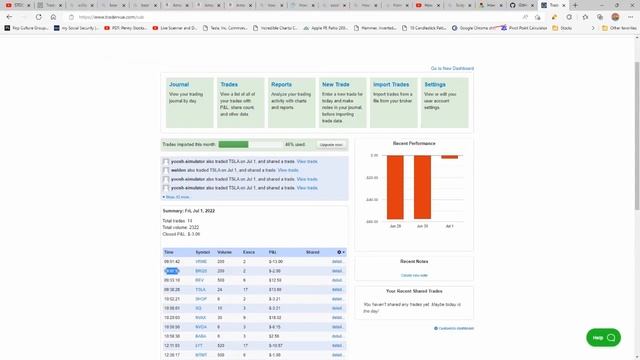The width and height of the screenshot is (640, 360).
Task: Open the Trades section tile
Action: 240,102
